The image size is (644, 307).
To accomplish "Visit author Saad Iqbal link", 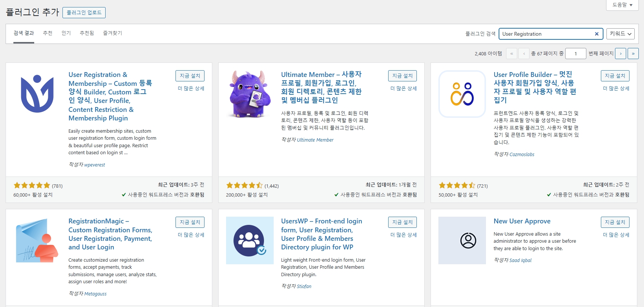I will pos(521,260).
